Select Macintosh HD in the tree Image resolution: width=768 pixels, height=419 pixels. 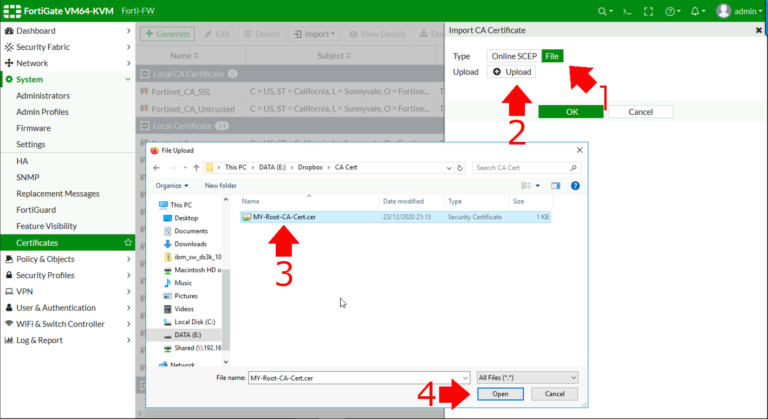[x=197, y=270]
